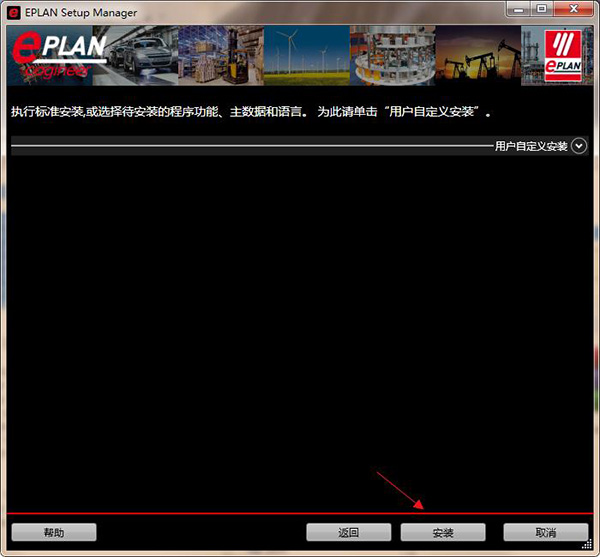Cancel setup with the 取消 button
The height and width of the screenshot is (557, 600).
coord(545,532)
